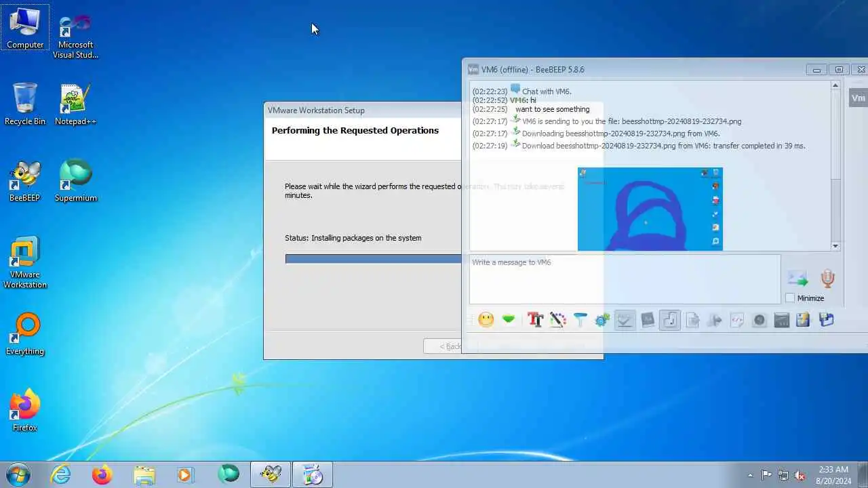The image size is (868, 488).
Task: Click the yellow-blue save chat icon
Action: pos(804,319)
